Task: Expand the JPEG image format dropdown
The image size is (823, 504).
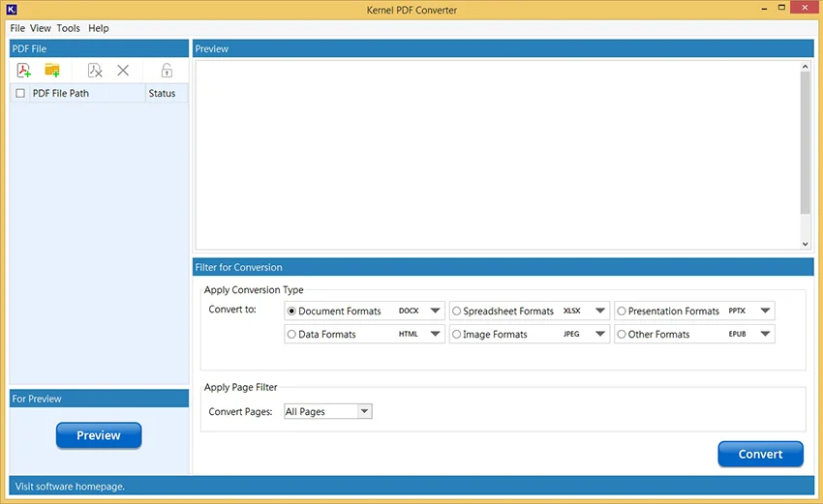Action: point(600,334)
